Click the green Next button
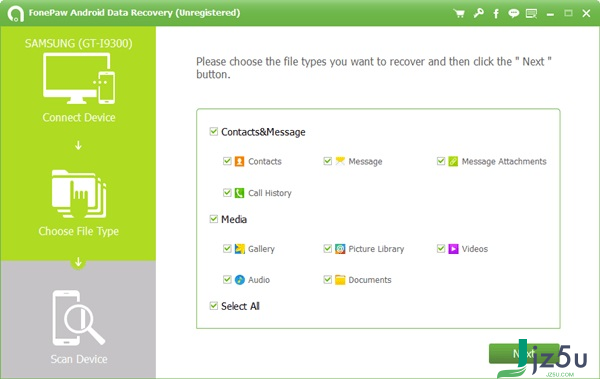The height and width of the screenshot is (379, 600). pyautogui.click(x=524, y=353)
